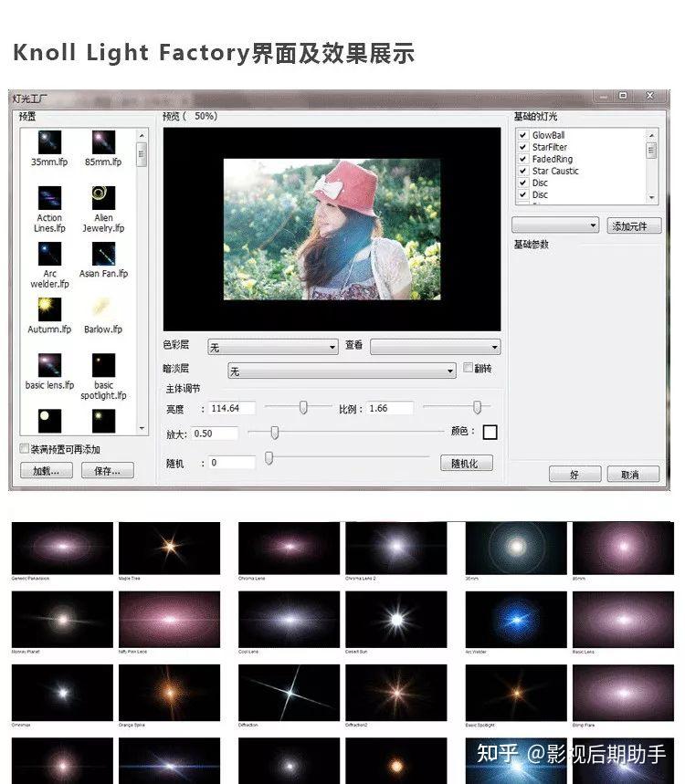
Task: Select the 35mm.lfp preset icon
Action: [x=49, y=142]
